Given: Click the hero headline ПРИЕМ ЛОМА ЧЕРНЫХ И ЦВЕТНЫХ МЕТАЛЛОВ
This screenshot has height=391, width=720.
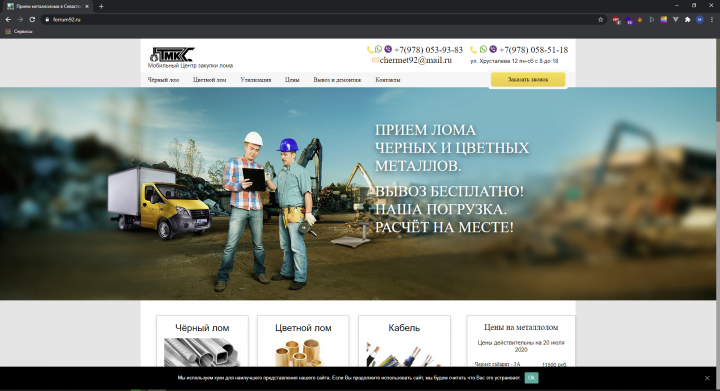Looking at the screenshot, I should click(452, 148).
